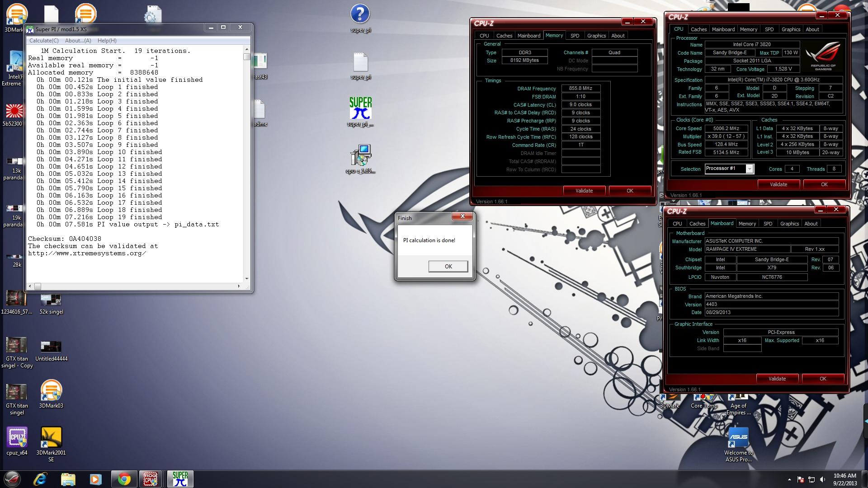
Task: Close the Finish dialog with its X
Action: click(x=462, y=216)
